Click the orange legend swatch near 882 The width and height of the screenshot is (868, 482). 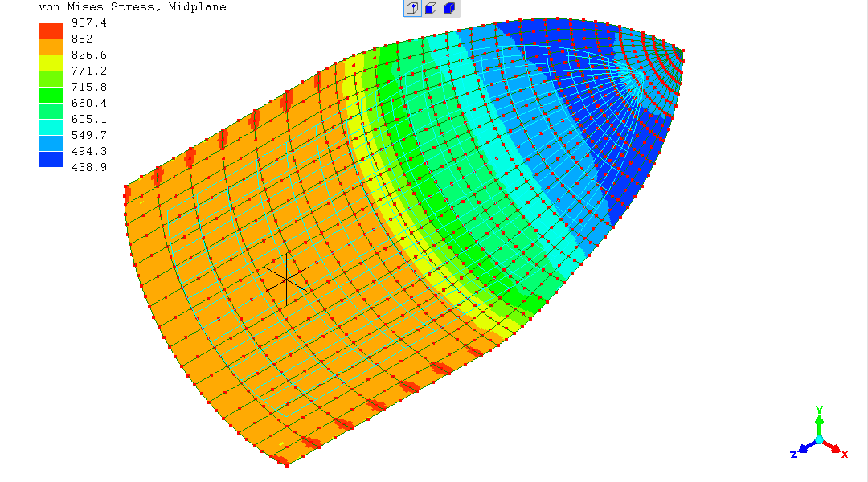pos(51,47)
